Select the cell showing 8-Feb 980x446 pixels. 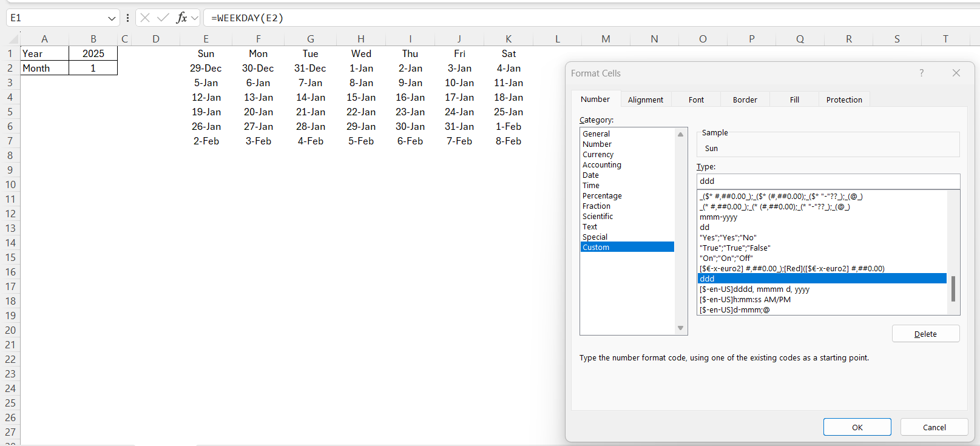coord(509,141)
